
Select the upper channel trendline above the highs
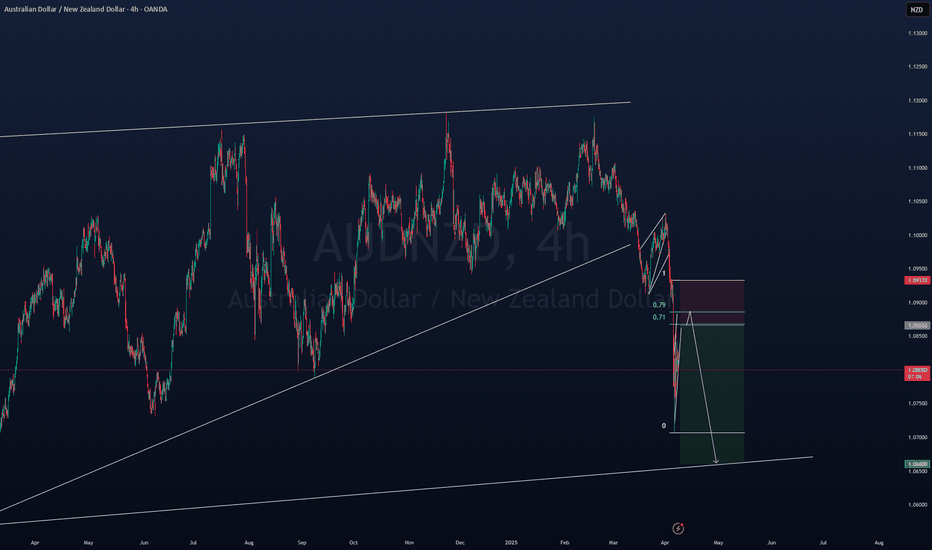pyautogui.click(x=315, y=120)
